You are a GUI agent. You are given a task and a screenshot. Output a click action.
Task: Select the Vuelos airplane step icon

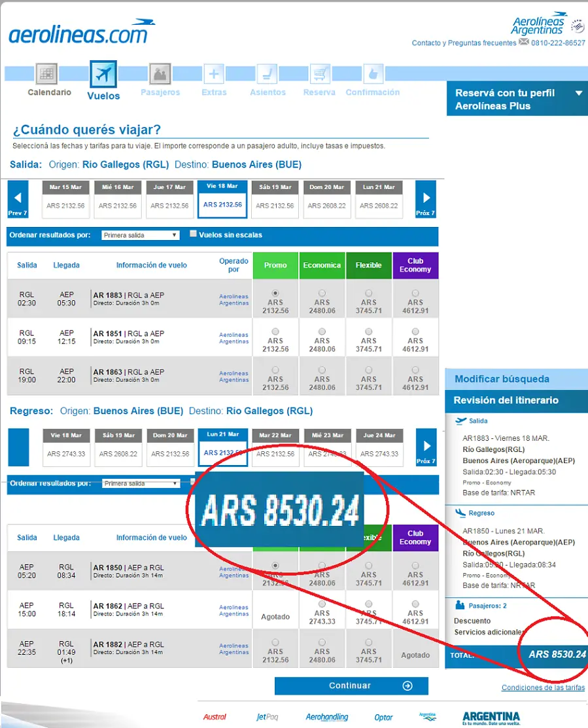(x=103, y=74)
